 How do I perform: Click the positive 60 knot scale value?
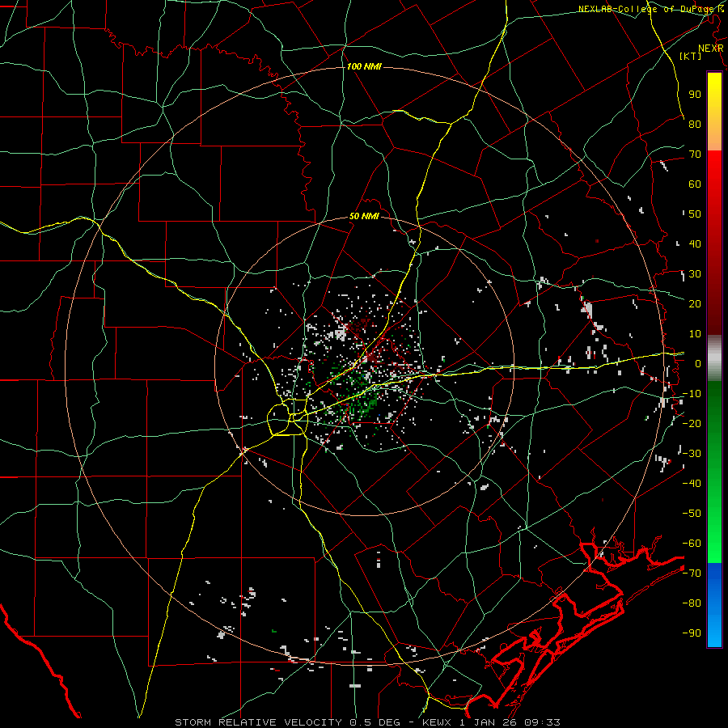[695, 184]
